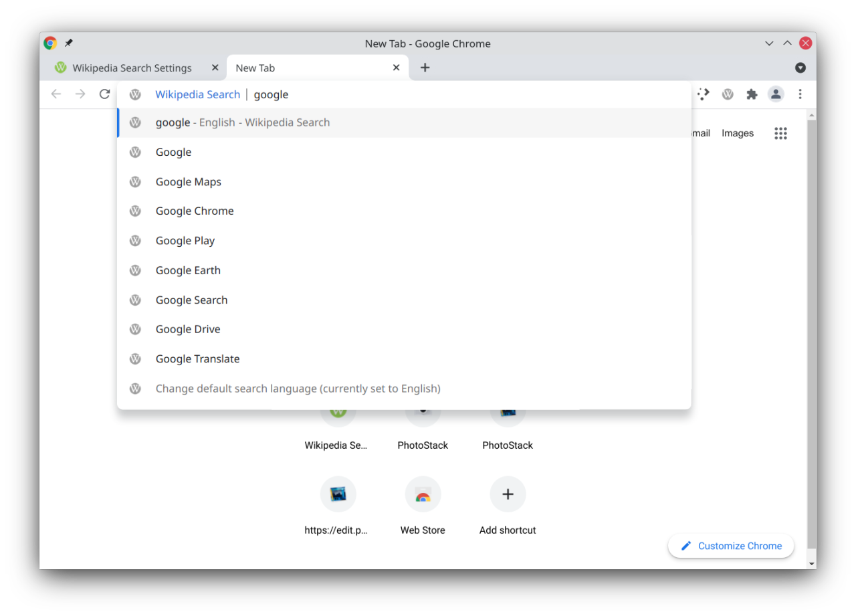
Task: Click the Add shortcut plus icon
Action: [x=508, y=494]
